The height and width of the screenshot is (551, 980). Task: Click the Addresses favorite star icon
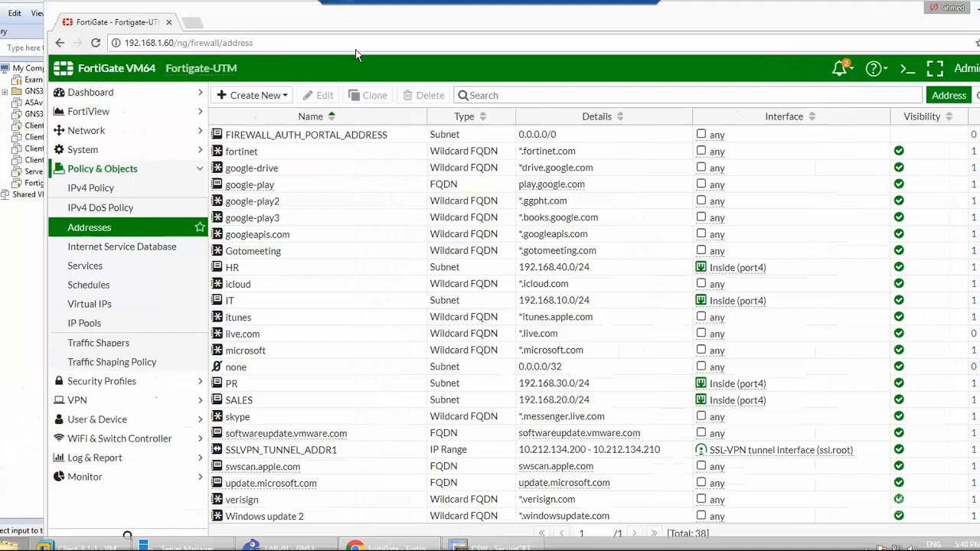pyautogui.click(x=199, y=227)
